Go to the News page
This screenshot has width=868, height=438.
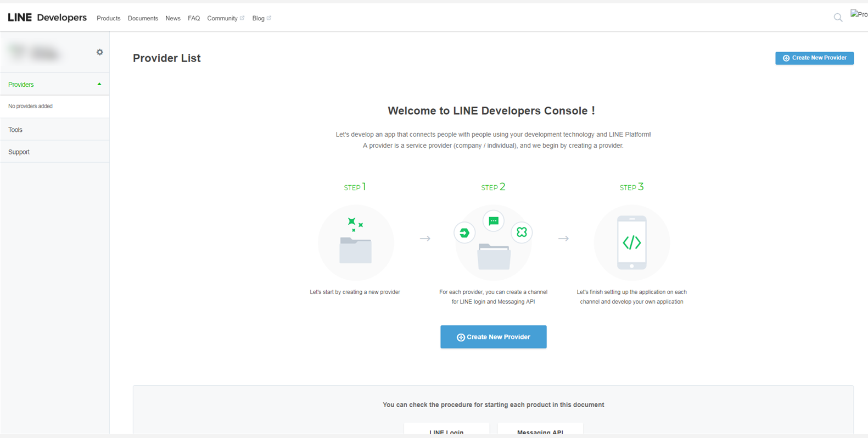point(173,18)
